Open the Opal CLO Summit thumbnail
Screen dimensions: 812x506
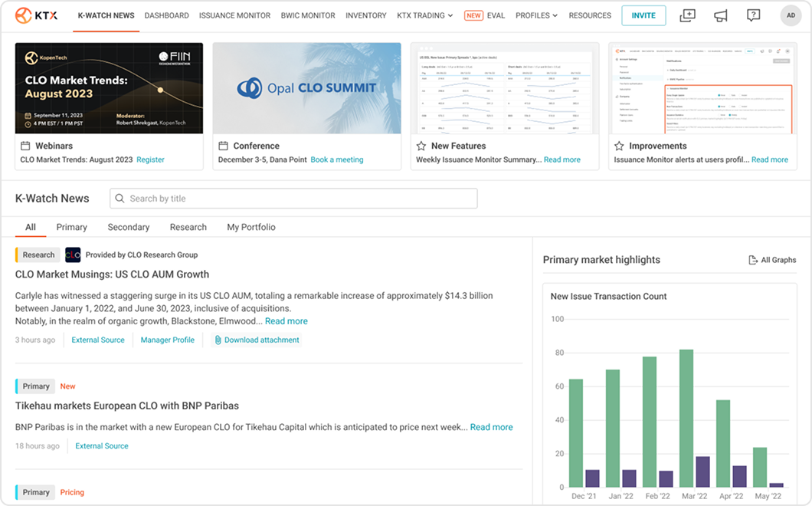point(306,88)
